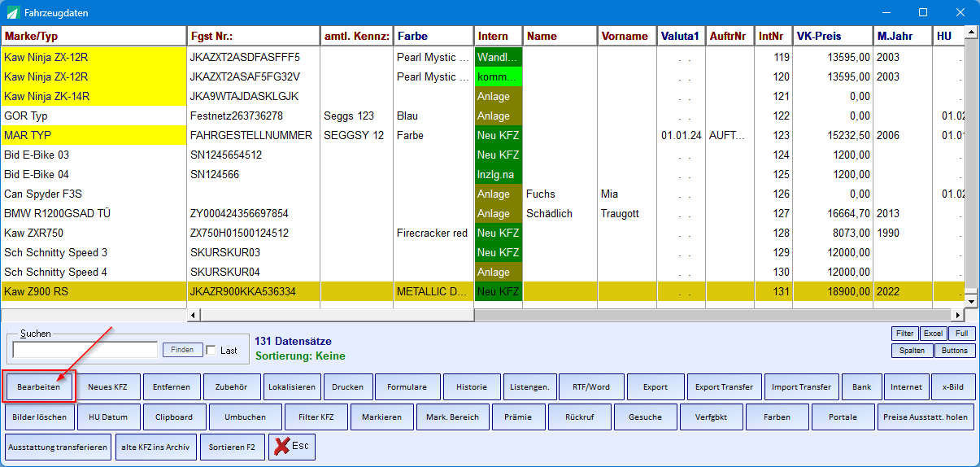Click the Lokalisieren button
The width and height of the screenshot is (980, 467).
point(292,387)
